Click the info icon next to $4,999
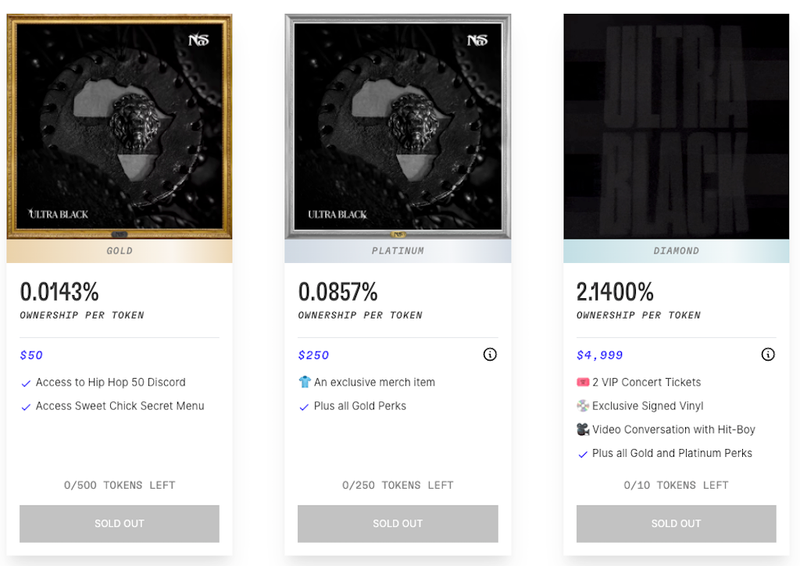Viewport: 800px width, 566px height. click(x=768, y=354)
